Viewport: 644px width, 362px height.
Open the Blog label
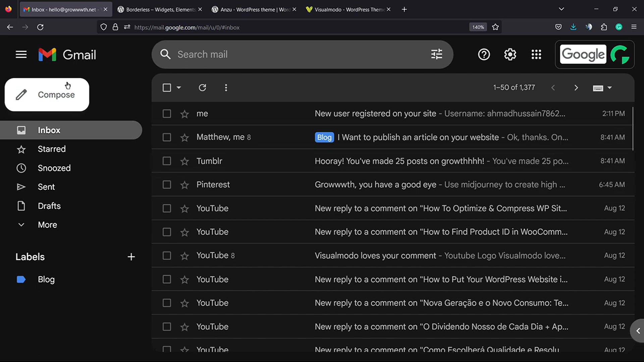[71, 279]
